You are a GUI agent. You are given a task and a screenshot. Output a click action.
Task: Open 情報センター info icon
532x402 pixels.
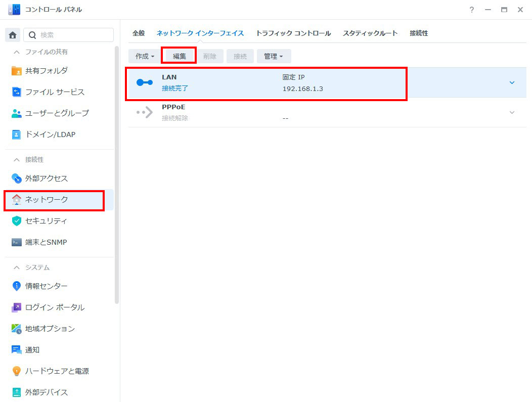[17, 286]
